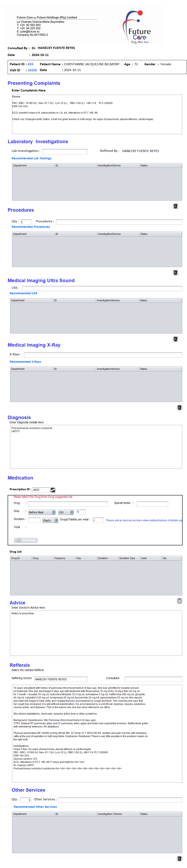This screenshot has width=187, height=868.
Task: Open Visit ID 16220 link
Action: (x=32, y=70)
